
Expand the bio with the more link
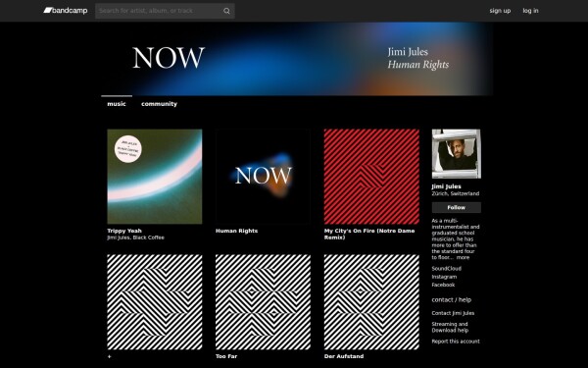(463, 257)
